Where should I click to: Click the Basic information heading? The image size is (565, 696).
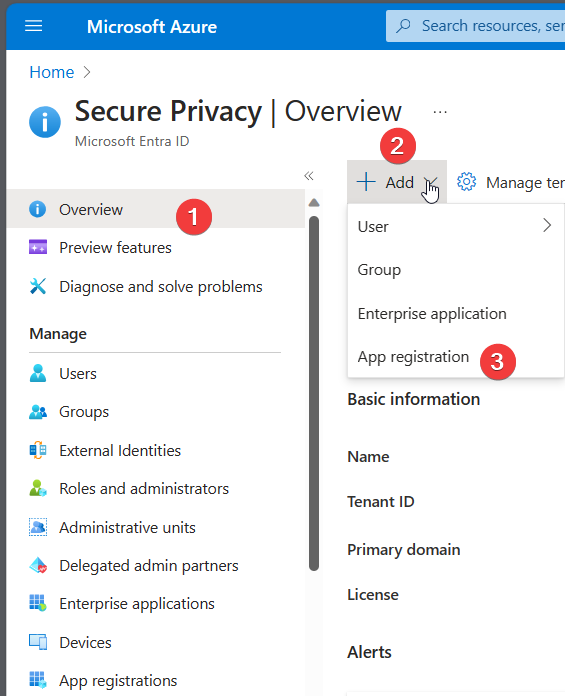(414, 399)
